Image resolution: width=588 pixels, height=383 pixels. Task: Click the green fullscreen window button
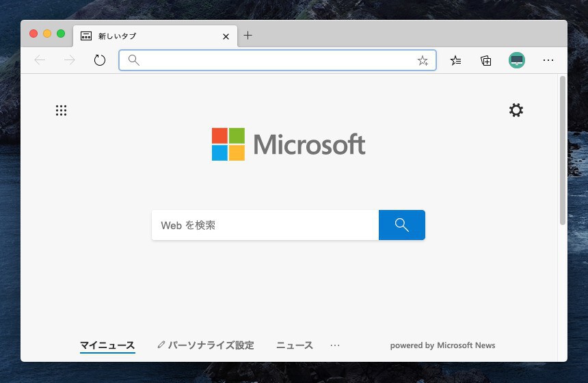[61, 34]
